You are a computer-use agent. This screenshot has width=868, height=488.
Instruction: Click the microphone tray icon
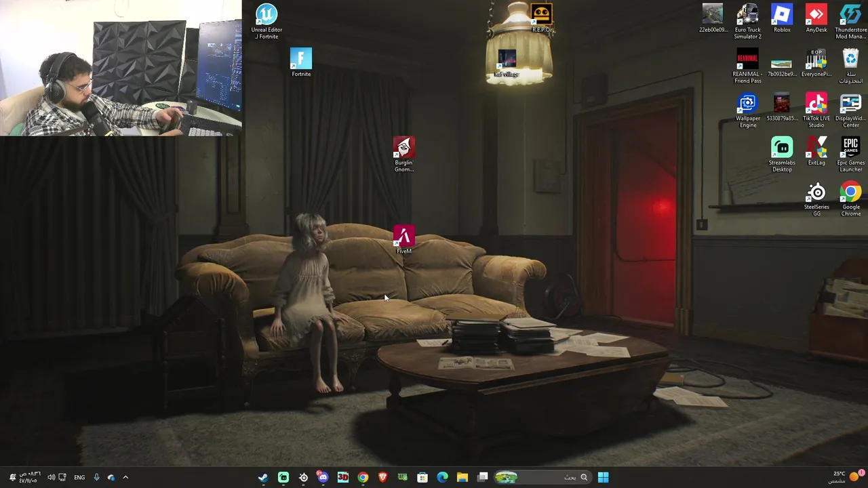coord(96,477)
